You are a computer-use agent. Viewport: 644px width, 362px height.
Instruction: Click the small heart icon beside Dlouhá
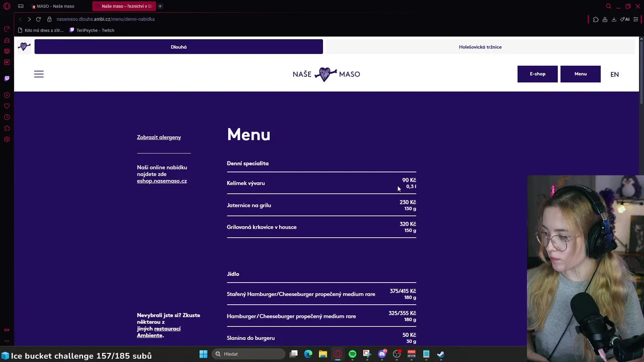tap(24, 47)
